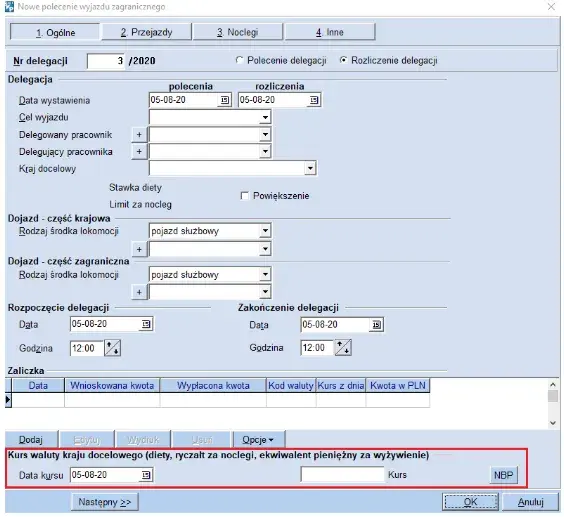The image size is (564, 517).
Task: Expand the Kraj docelowy dropdown
Action: pos(310,168)
